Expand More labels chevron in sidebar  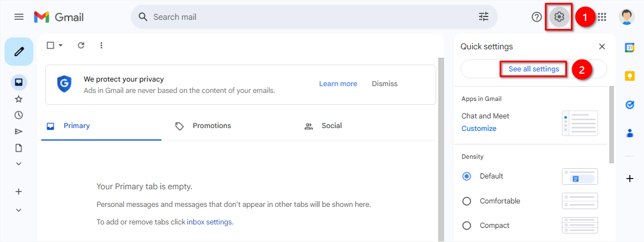pyautogui.click(x=19, y=164)
